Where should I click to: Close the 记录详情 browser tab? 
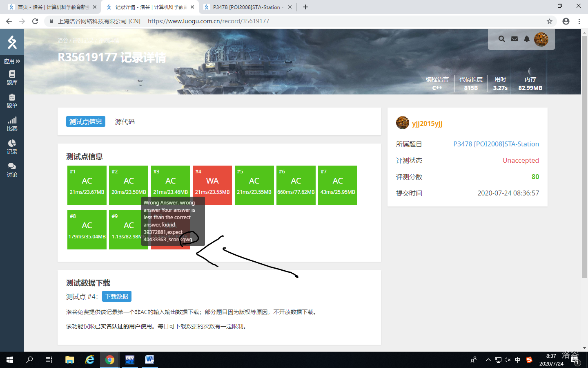pyautogui.click(x=192, y=7)
